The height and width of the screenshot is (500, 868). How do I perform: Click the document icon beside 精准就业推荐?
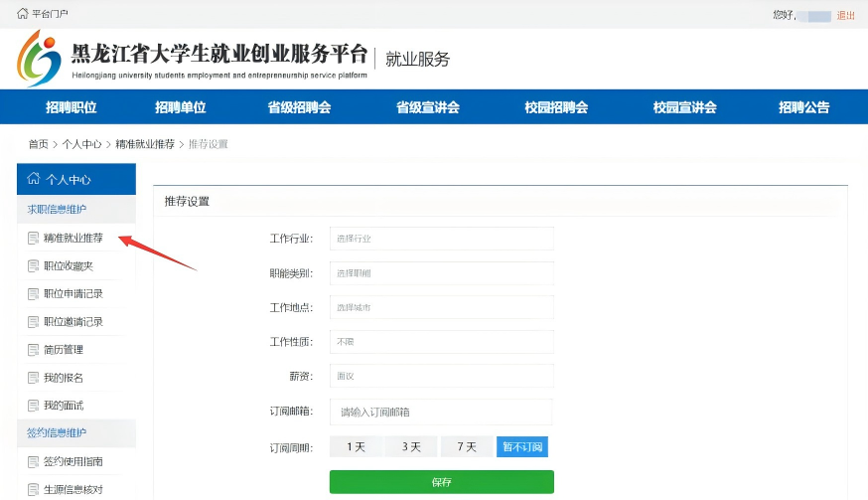[x=34, y=239]
